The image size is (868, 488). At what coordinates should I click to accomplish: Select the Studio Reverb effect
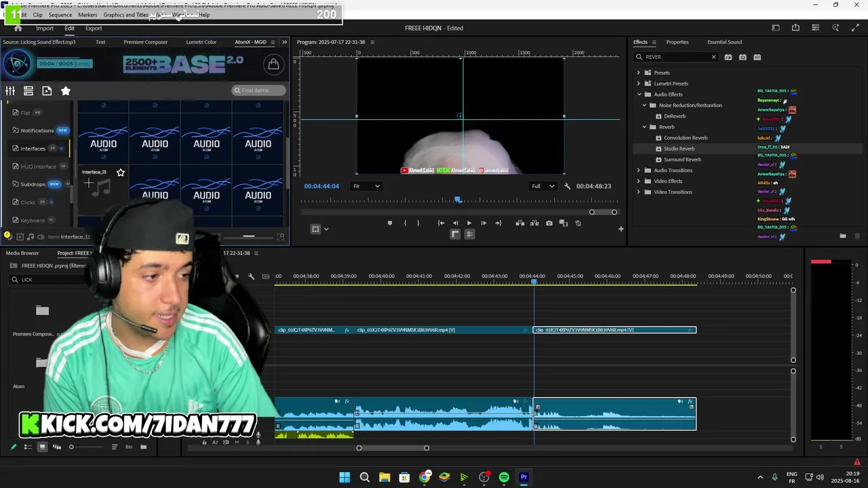pos(679,148)
